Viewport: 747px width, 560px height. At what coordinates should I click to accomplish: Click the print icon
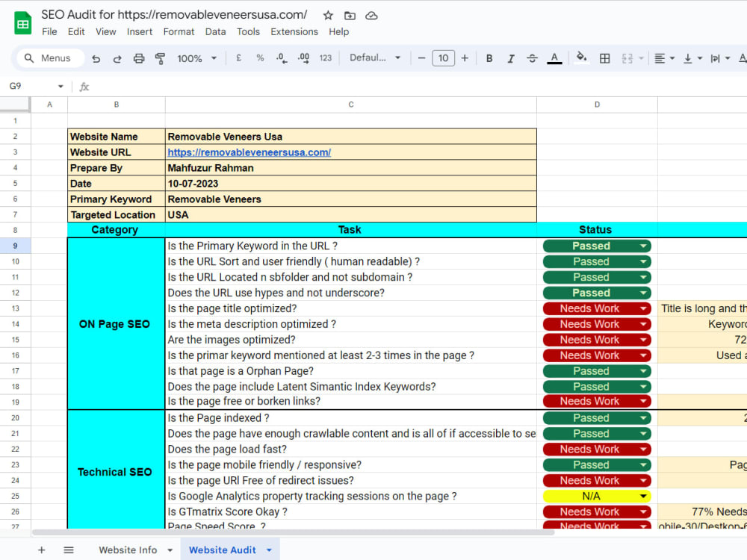139,58
